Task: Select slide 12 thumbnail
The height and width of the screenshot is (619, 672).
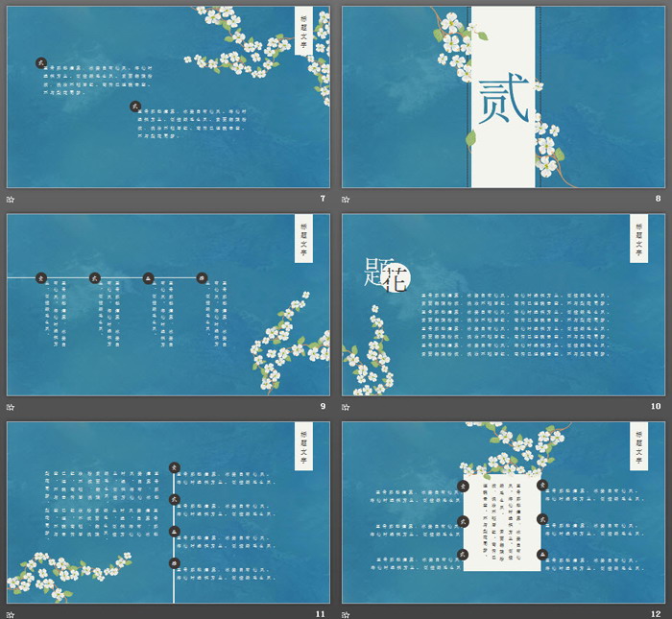Action: (504, 512)
